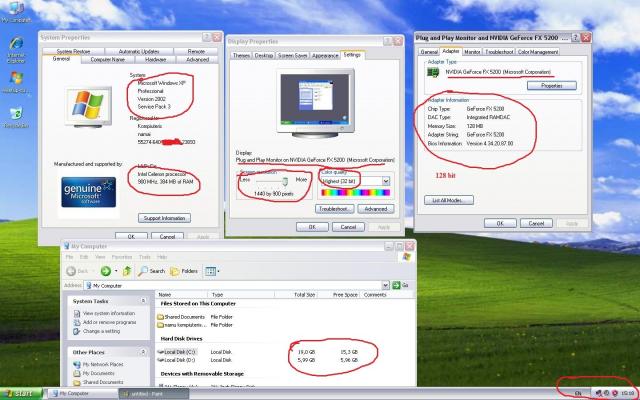
Task: Click the green Go button beside address bar
Action: [x=400, y=285]
